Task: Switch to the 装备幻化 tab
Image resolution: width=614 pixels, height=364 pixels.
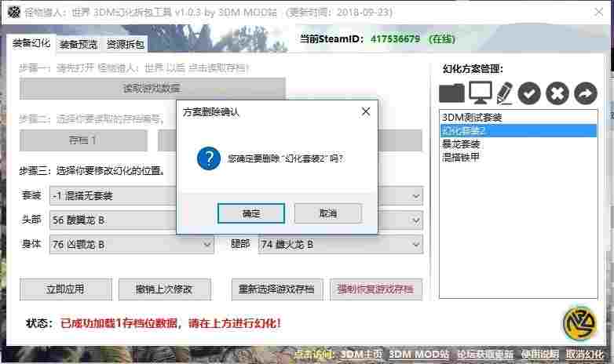Action: tap(31, 43)
